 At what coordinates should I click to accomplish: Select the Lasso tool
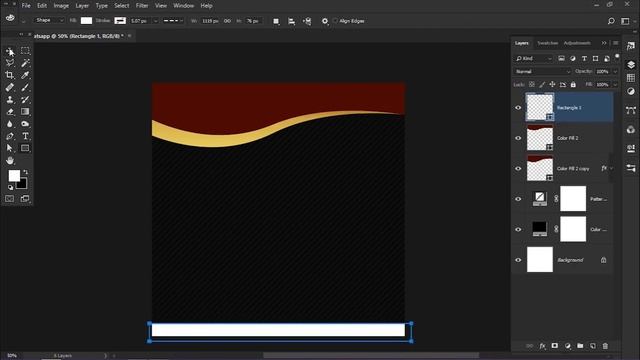click(x=10, y=63)
